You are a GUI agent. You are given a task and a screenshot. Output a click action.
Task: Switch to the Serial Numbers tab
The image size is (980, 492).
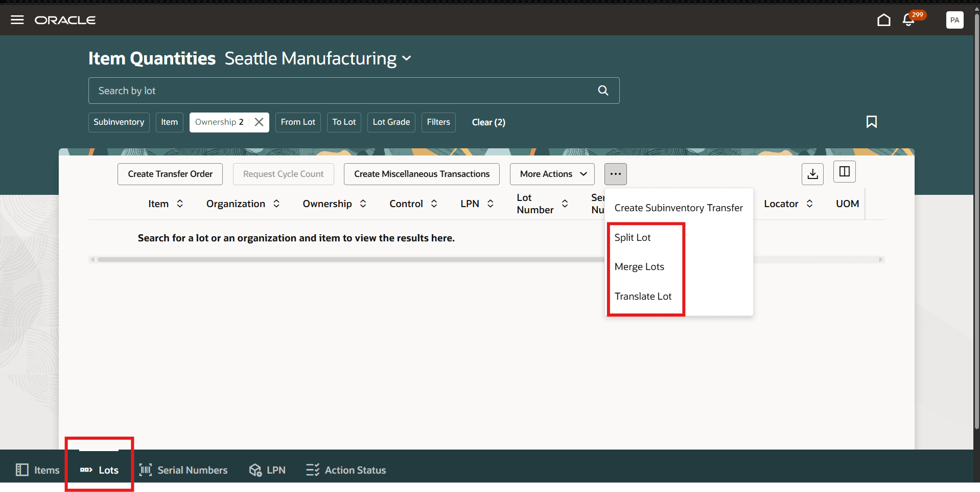tap(183, 469)
